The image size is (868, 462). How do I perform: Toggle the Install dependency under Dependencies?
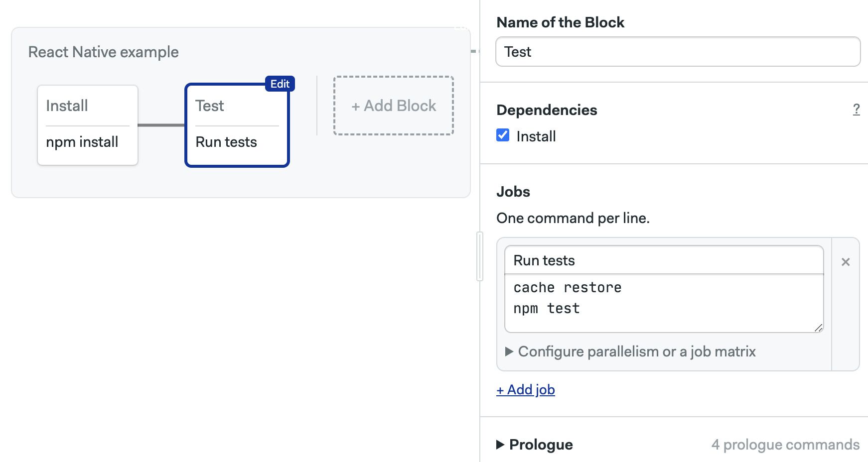click(x=503, y=135)
